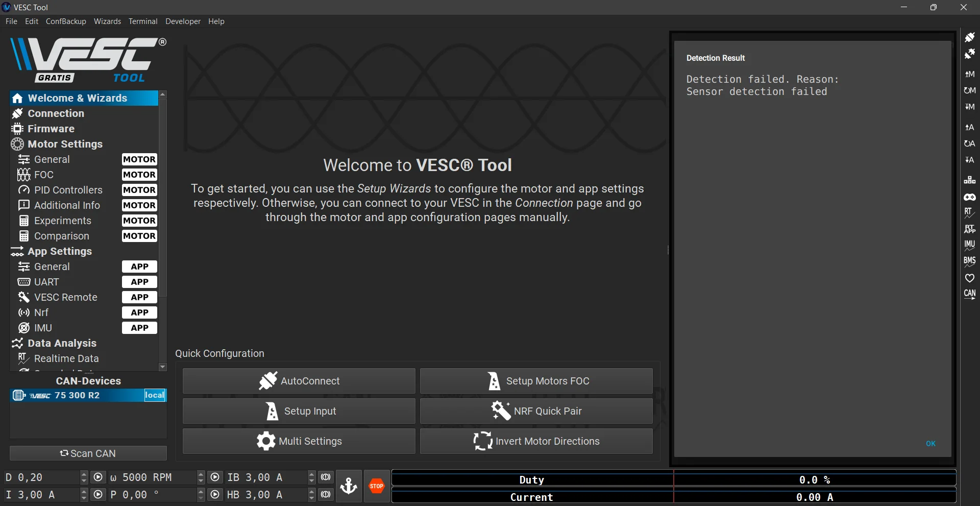Open the Connection page in the sidebar
This screenshot has width=980, height=506.
(84, 113)
